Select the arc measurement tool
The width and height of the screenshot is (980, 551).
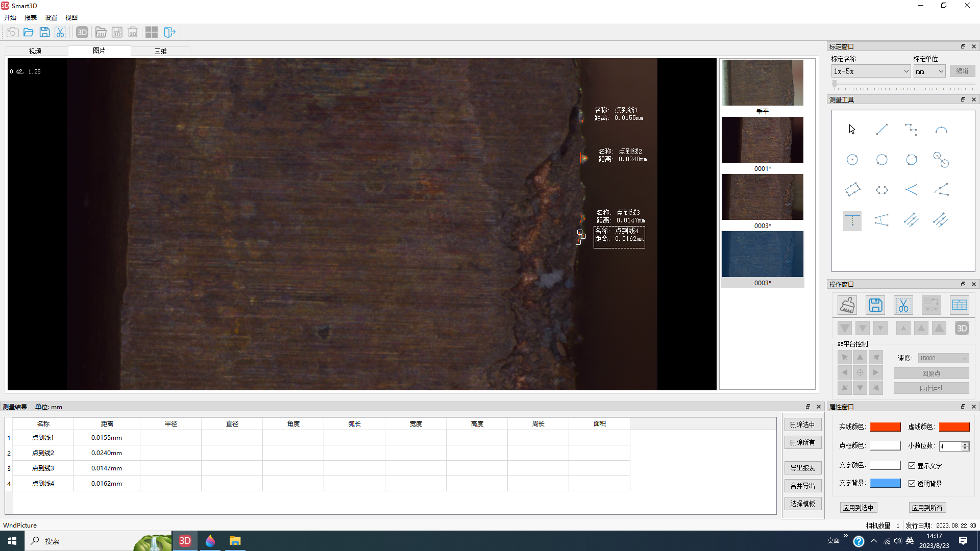click(x=941, y=130)
